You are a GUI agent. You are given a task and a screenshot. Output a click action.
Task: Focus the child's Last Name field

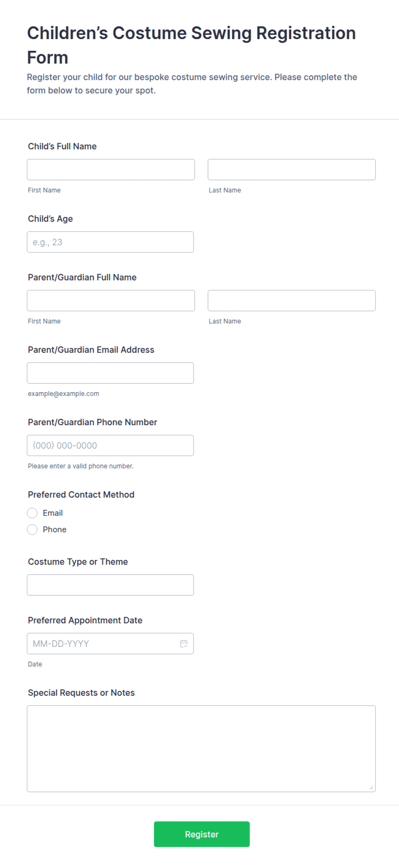tap(292, 170)
